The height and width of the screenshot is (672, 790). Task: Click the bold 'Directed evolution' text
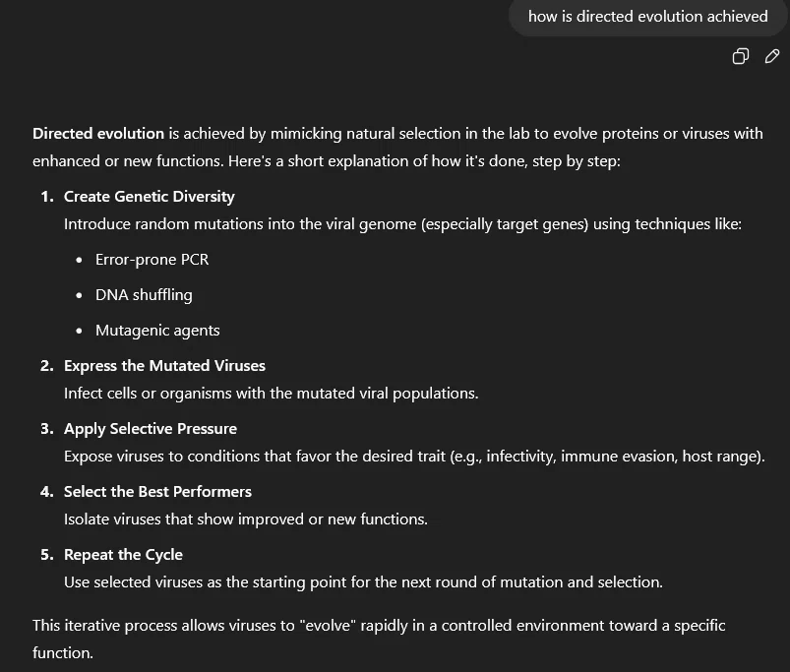pyautogui.click(x=98, y=134)
